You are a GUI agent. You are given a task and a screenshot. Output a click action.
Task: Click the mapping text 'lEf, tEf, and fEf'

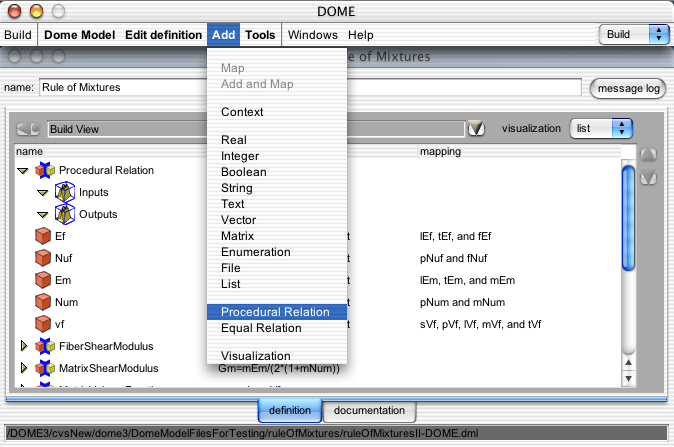click(x=455, y=236)
